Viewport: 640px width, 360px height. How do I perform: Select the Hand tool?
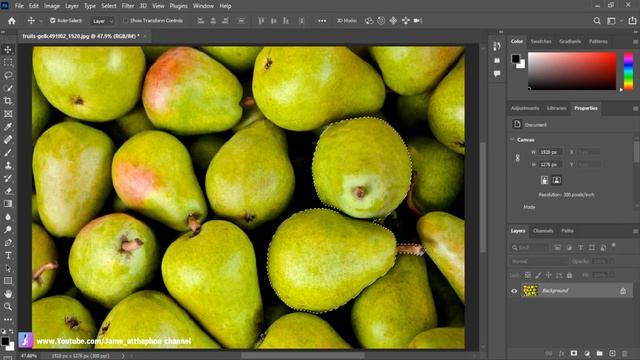point(8,294)
